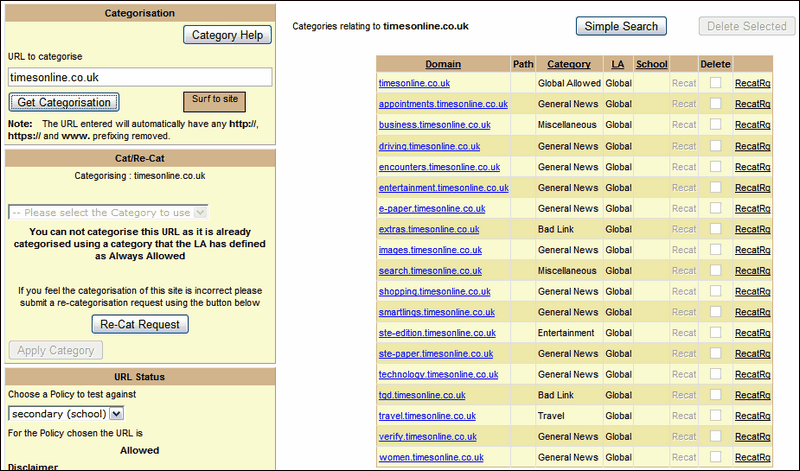
Task: Select the 'Global Allowed' category cell
Action: pyautogui.click(x=569, y=83)
